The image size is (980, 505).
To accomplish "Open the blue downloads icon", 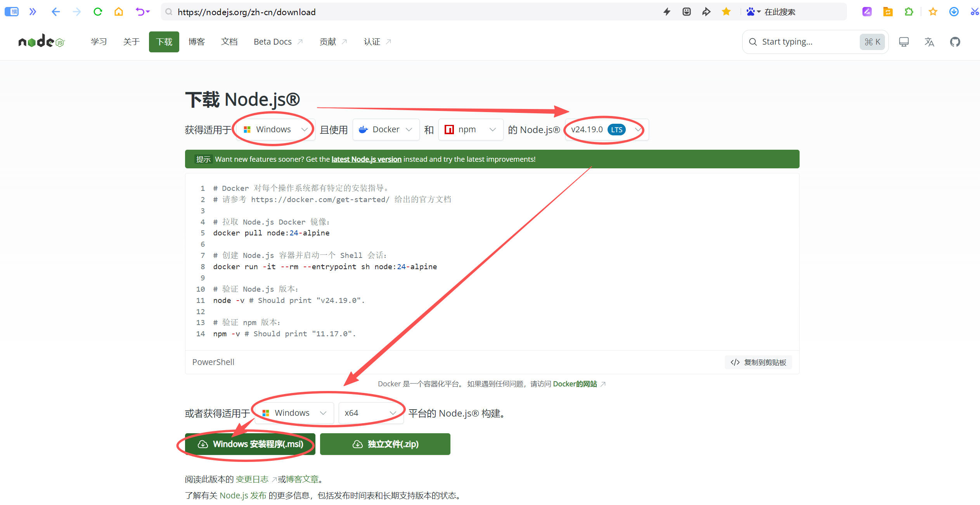I will click(x=954, y=12).
